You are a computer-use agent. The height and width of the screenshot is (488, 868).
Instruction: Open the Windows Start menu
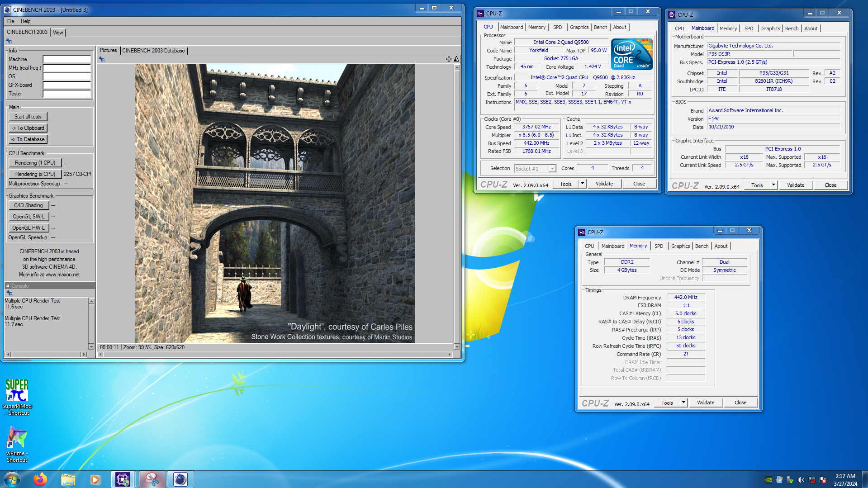click(12, 479)
